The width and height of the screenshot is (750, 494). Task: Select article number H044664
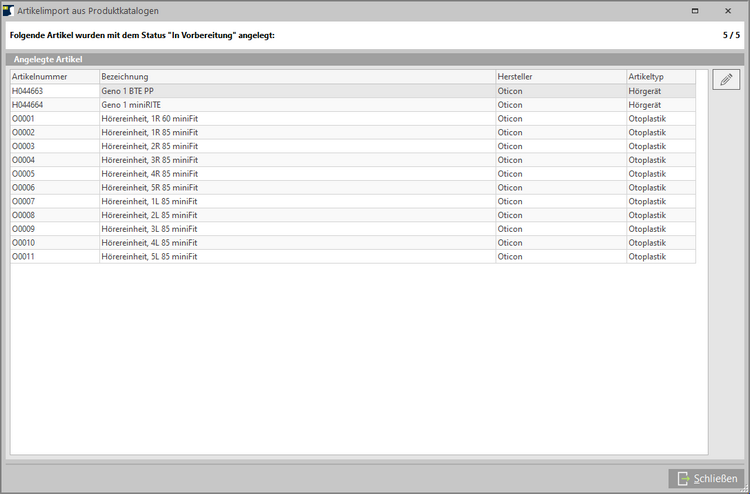27,105
